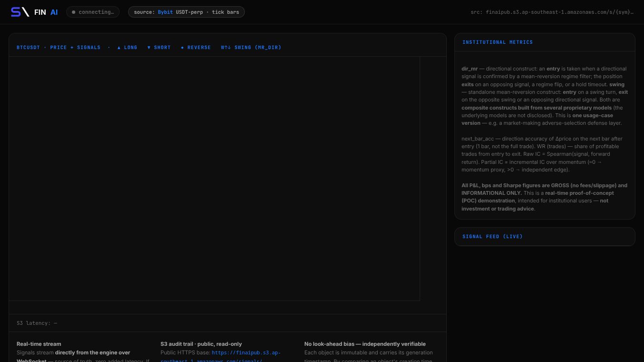
Task: Click the src S3 URL text
Action: pos(552,12)
